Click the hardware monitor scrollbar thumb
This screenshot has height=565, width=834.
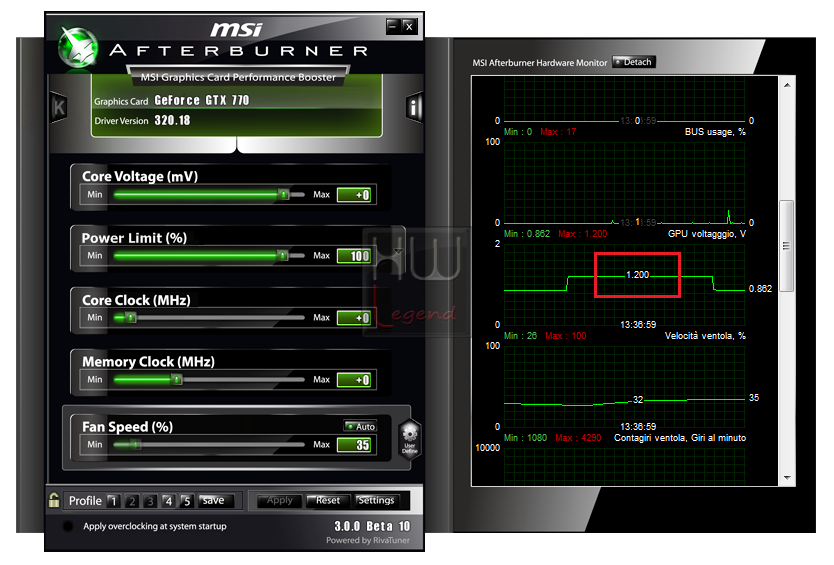[x=787, y=246]
